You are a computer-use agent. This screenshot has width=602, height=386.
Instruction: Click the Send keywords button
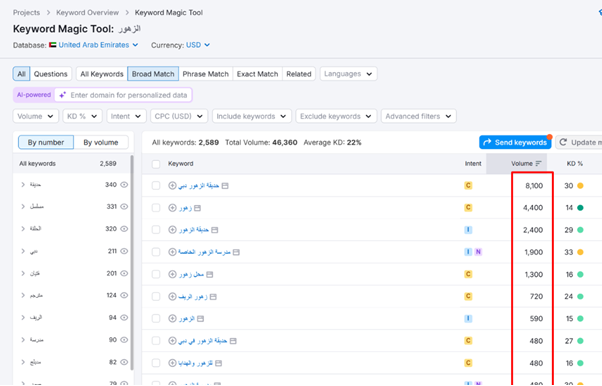click(x=515, y=142)
